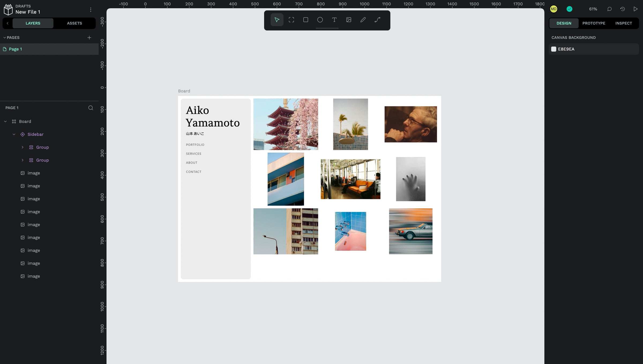
Task: Select the apartment tower photo
Action: pyautogui.click(x=286, y=231)
